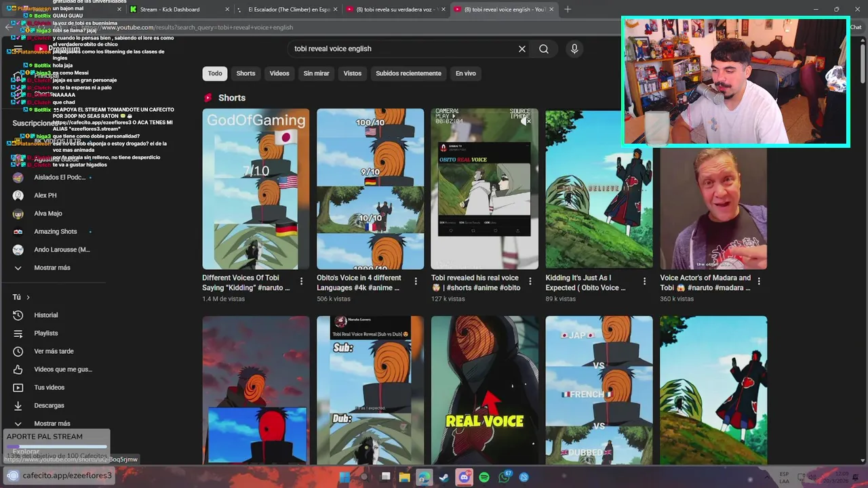This screenshot has height=488, width=868.
Task: Open "Different Voices Of Tobi Saying Kidding" title
Action: coord(247,283)
